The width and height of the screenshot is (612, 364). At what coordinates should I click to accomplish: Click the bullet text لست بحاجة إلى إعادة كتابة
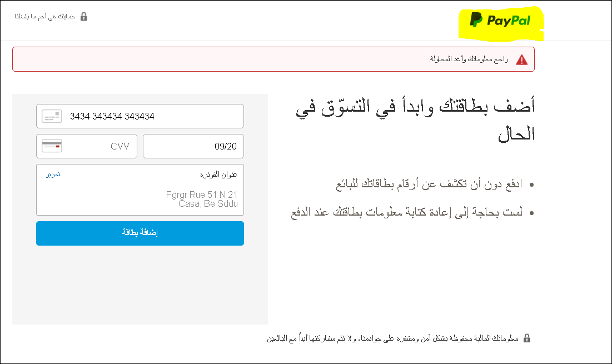pos(407,212)
